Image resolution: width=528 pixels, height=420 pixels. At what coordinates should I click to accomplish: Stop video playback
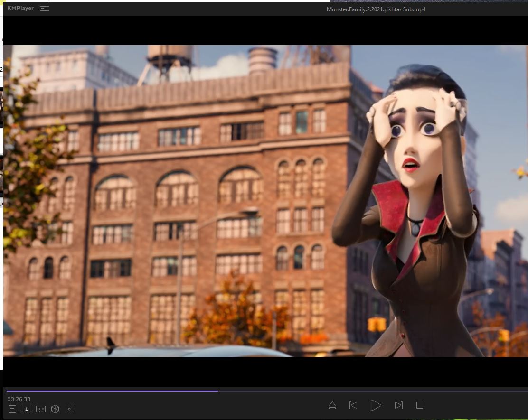point(420,405)
